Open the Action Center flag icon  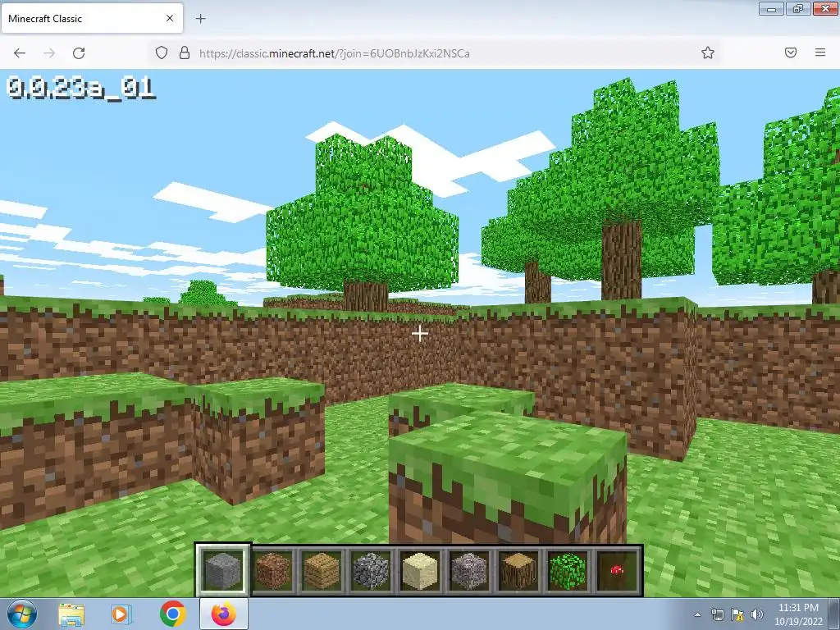(x=737, y=614)
